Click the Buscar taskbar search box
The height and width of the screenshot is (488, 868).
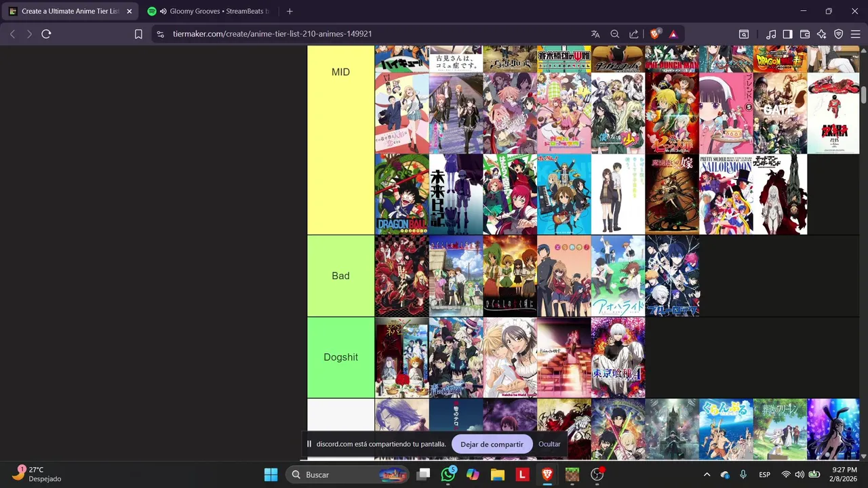(347, 474)
